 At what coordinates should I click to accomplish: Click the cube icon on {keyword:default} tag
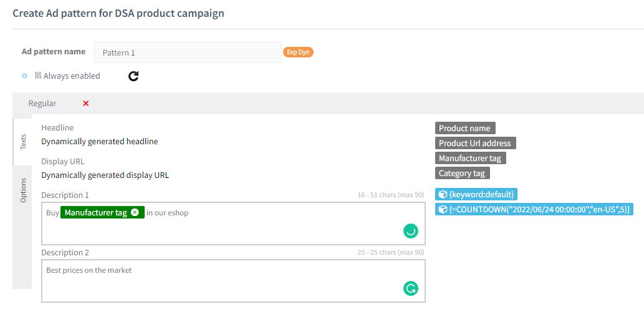(443, 194)
